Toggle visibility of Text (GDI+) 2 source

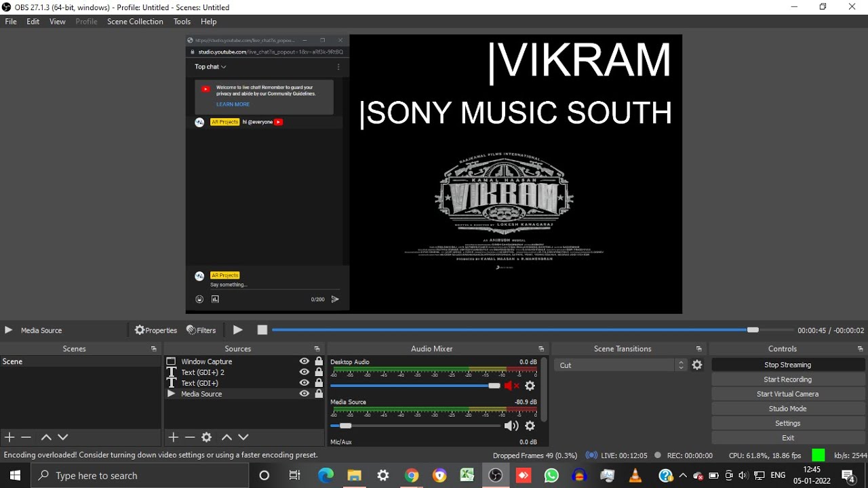(304, 372)
